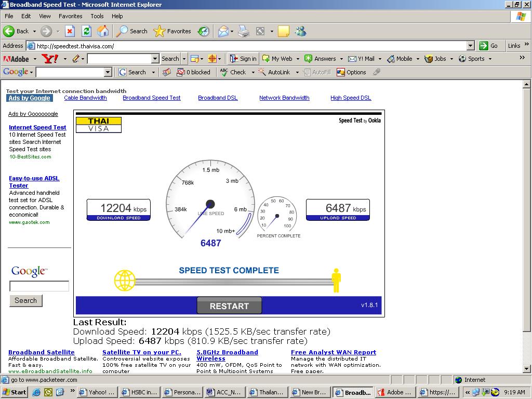Click the Forward navigation arrow icon
The width and height of the screenshot is (532, 399).
click(46, 31)
